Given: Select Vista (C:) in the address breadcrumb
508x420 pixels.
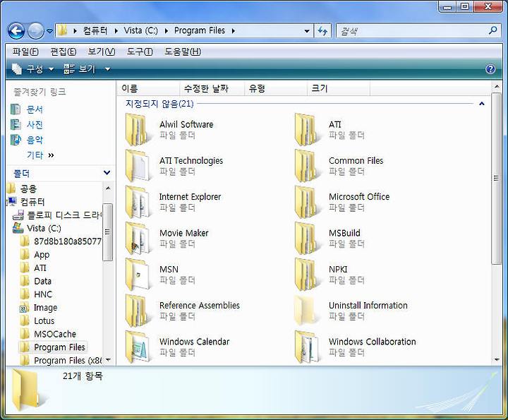Looking at the screenshot, I should coord(140,31).
